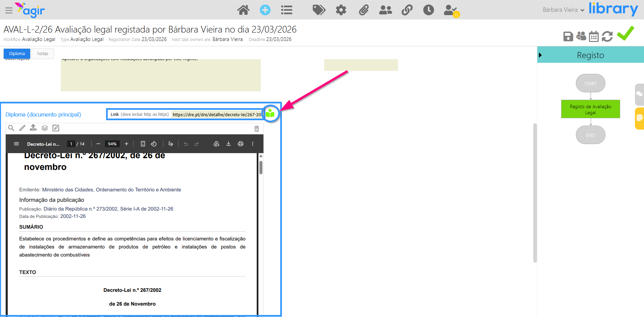Open the PDF more actions three-dot menu
The height and width of the screenshot is (317, 644).
pyautogui.click(x=253, y=144)
